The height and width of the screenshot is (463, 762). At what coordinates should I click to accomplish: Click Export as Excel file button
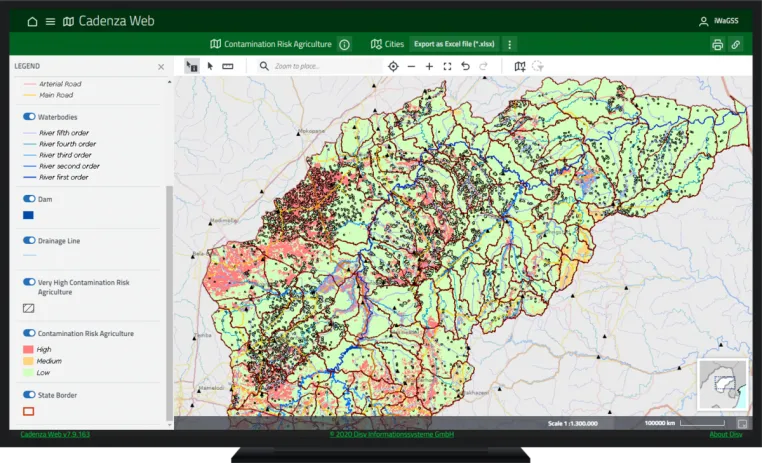point(454,44)
